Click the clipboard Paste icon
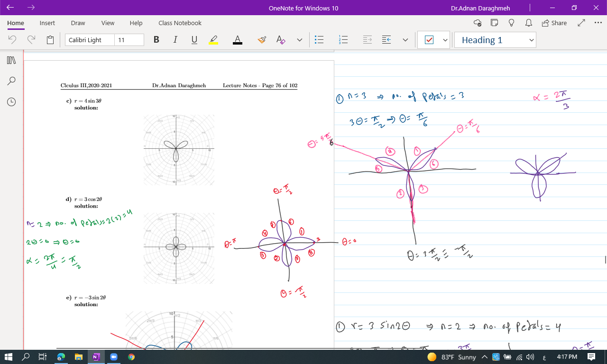 pos(50,40)
